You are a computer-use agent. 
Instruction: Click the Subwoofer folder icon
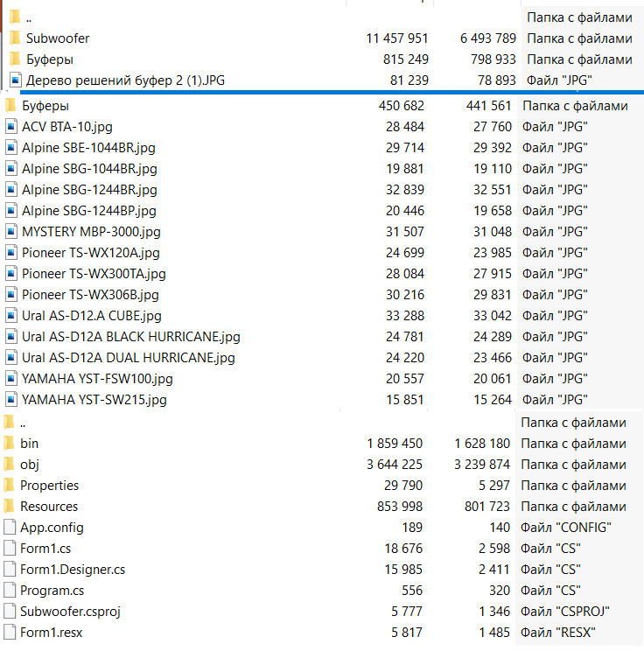coord(15,38)
